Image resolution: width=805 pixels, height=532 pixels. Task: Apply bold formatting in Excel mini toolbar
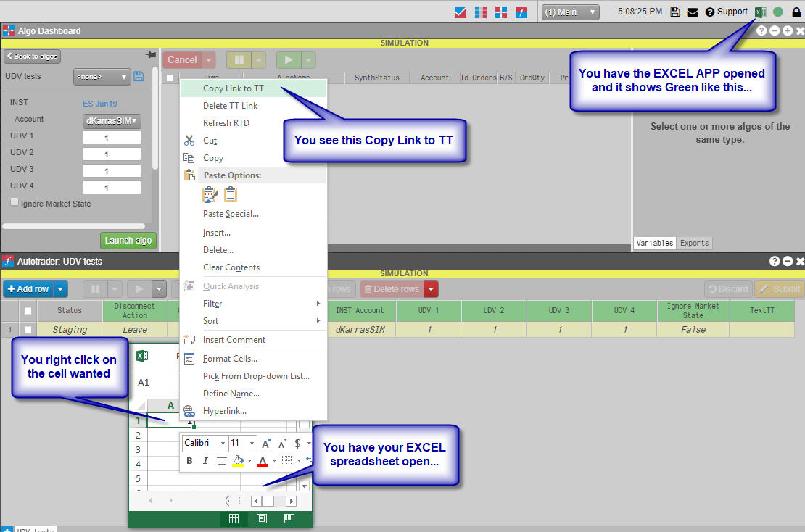[x=190, y=461]
